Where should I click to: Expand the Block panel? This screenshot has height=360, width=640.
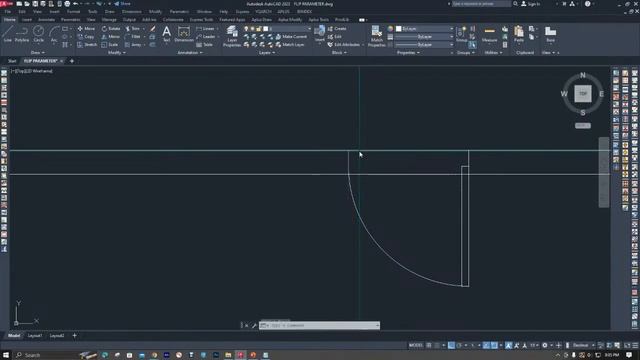[339, 53]
